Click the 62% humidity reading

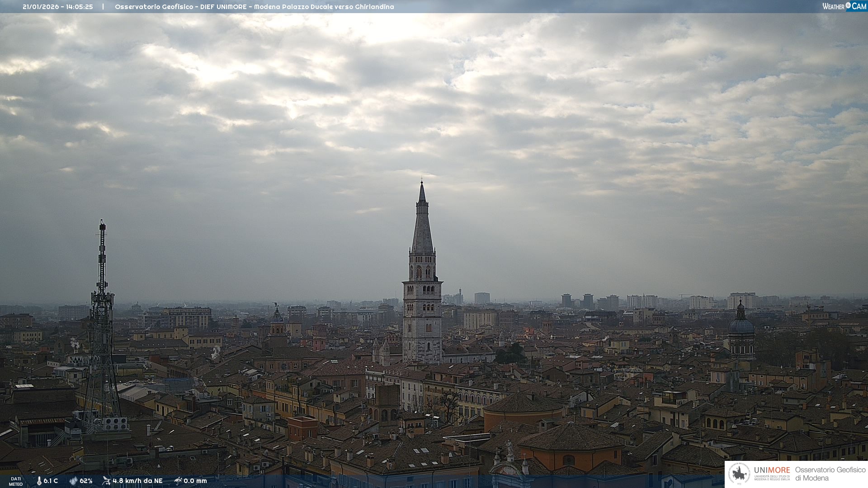tap(86, 481)
